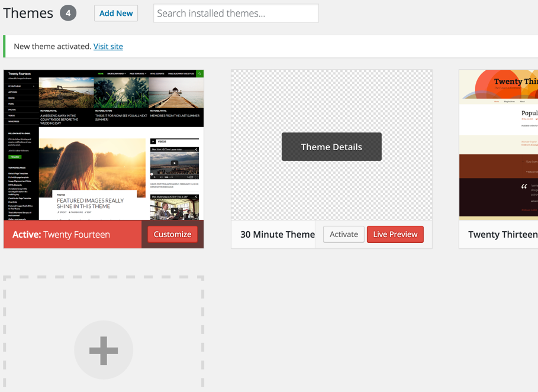Viewport: 538px width, 392px height.
Task: Click the Add New button beside Themes
Action: pos(116,14)
